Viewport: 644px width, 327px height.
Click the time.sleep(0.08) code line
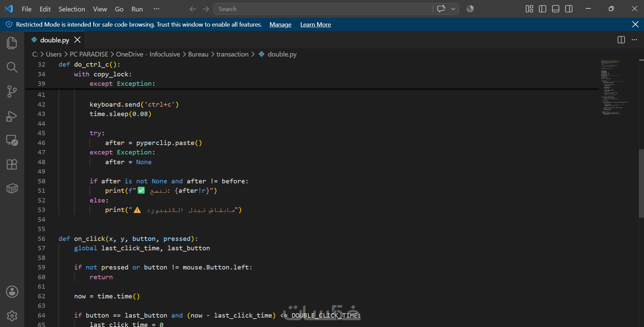click(x=120, y=114)
